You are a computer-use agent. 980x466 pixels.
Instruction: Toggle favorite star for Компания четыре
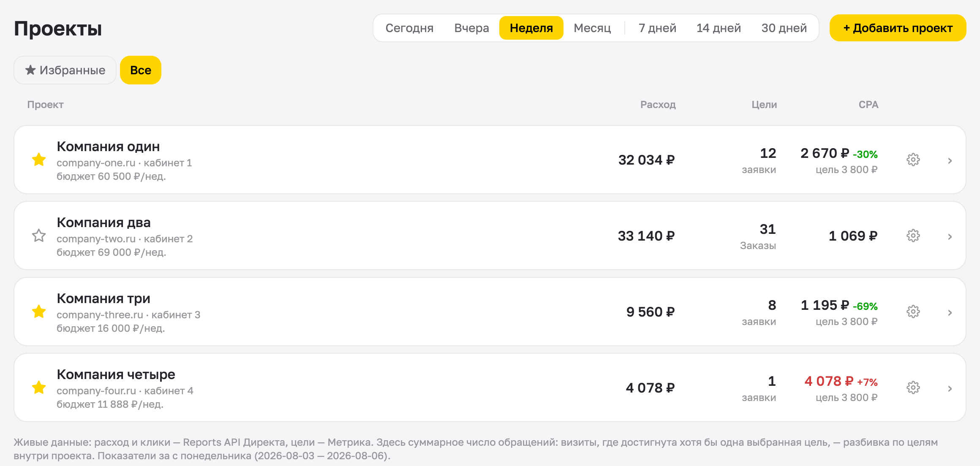coord(39,387)
